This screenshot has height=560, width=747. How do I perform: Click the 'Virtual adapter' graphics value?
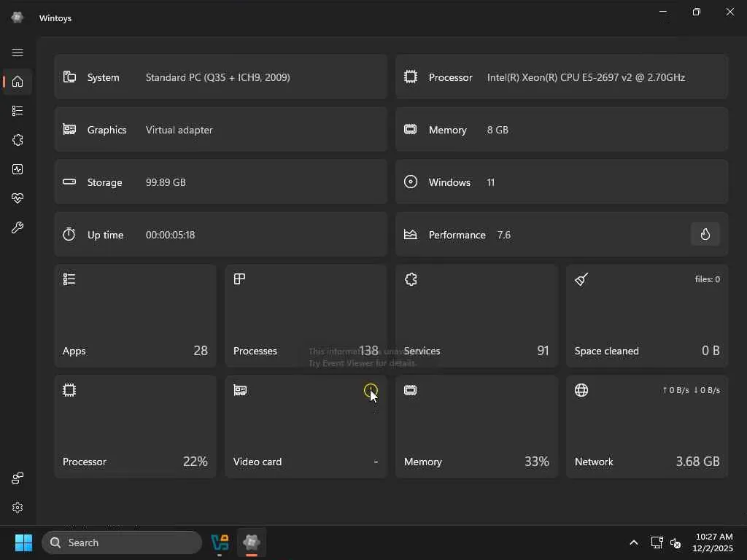click(179, 130)
